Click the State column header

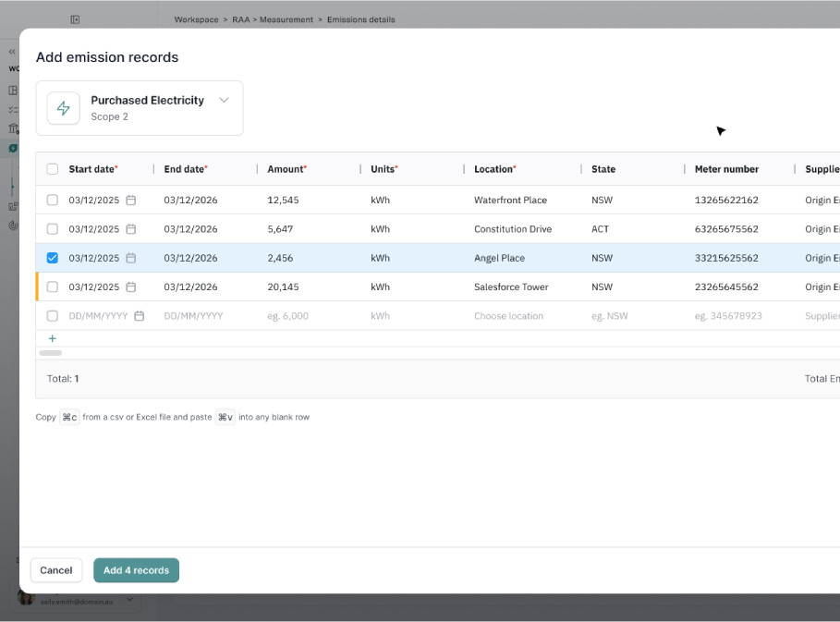pos(603,169)
